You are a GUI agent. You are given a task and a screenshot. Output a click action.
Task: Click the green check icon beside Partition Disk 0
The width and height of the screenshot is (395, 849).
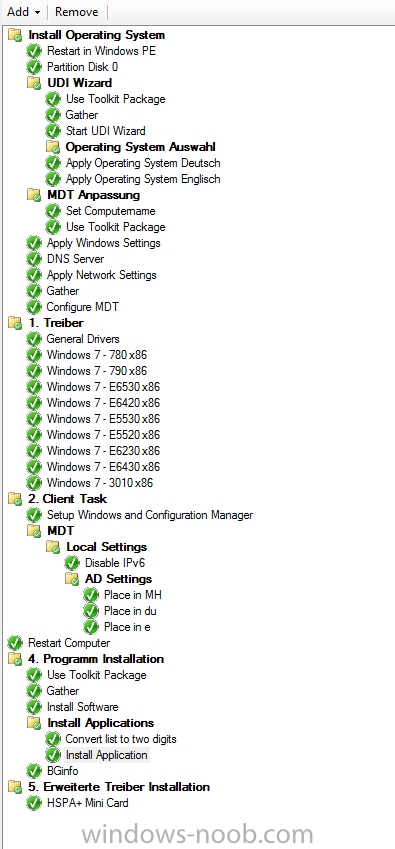(34, 67)
